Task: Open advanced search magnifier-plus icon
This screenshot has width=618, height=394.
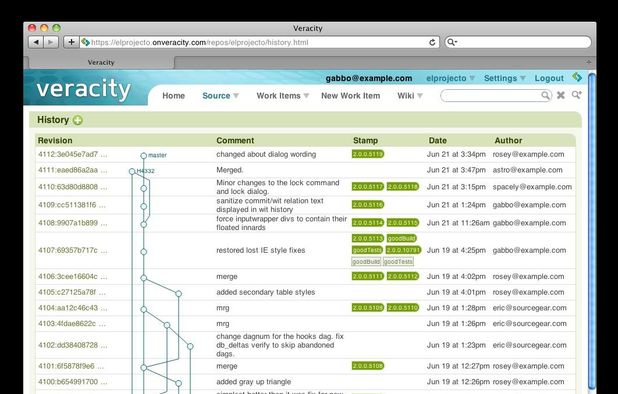Action: pyautogui.click(x=577, y=95)
